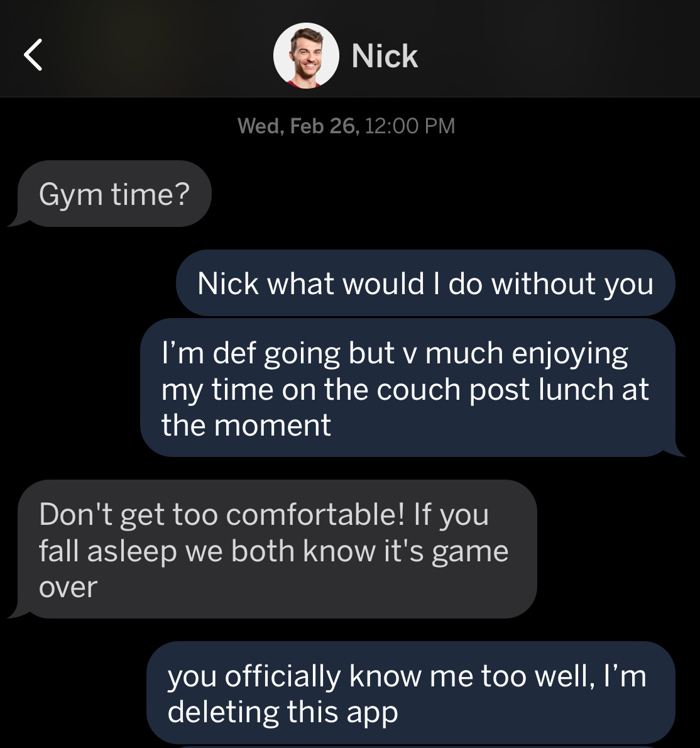Open Nick's profile picture
The height and width of the screenshot is (748, 700).
306,55
